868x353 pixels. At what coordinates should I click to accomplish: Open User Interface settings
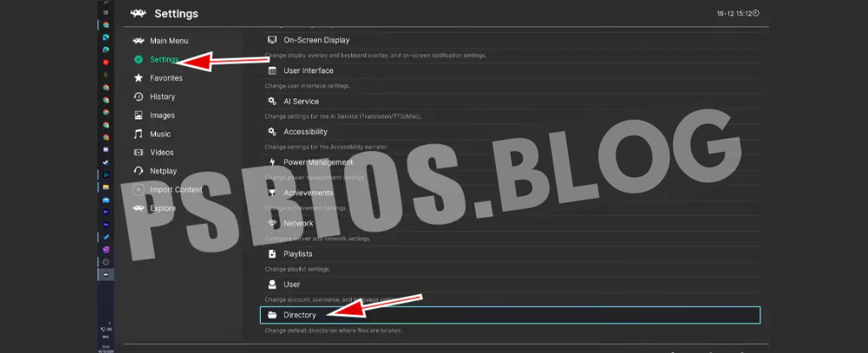pyautogui.click(x=308, y=70)
